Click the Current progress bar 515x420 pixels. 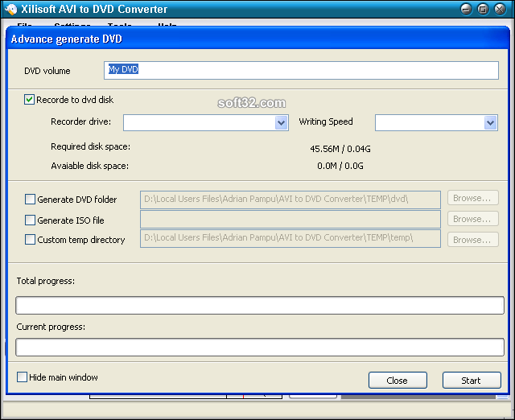coord(260,347)
